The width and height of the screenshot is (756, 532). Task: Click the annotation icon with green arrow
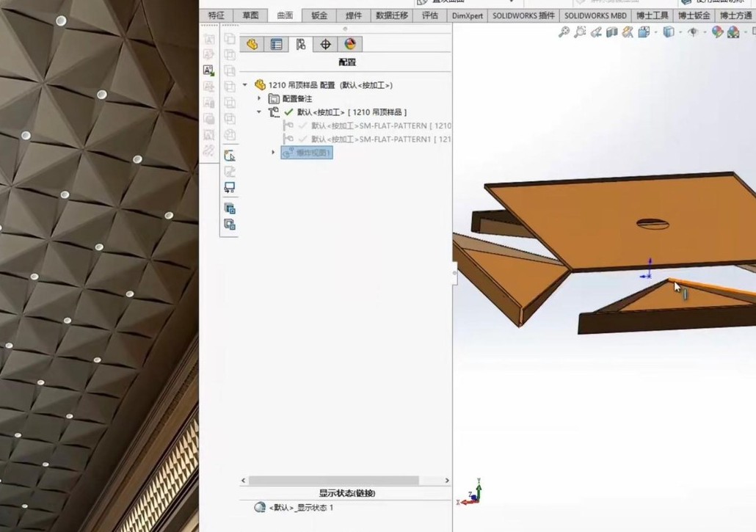[x=208, y=71]
